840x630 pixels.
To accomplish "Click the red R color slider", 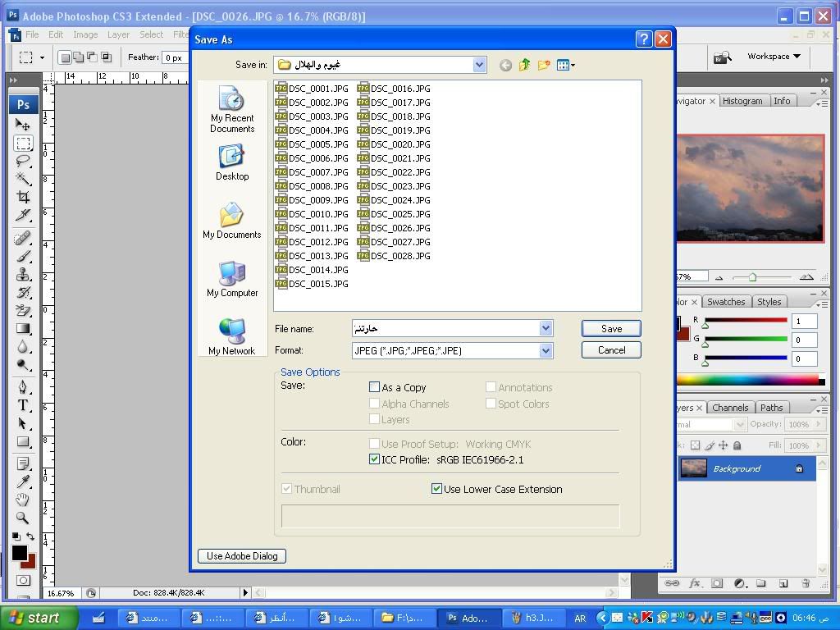I will point(745,321).
